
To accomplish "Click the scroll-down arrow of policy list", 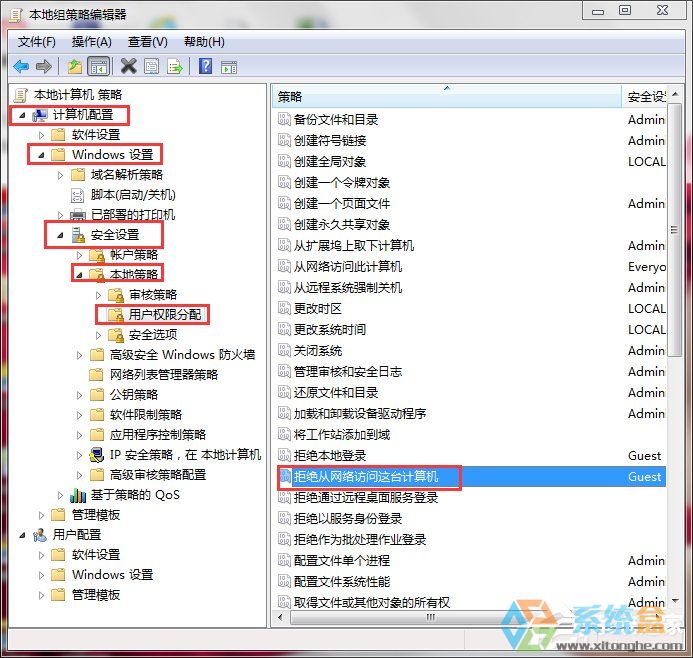I will click(x=675, y=601).
